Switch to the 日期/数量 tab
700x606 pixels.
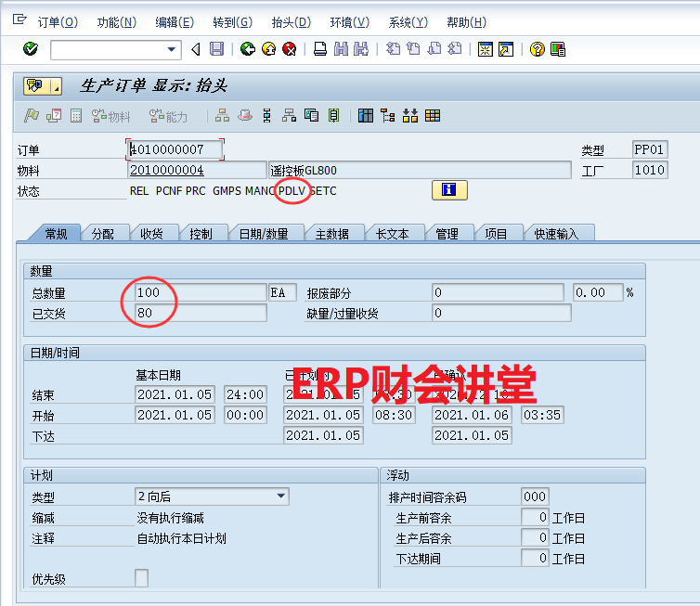[264, 234]
